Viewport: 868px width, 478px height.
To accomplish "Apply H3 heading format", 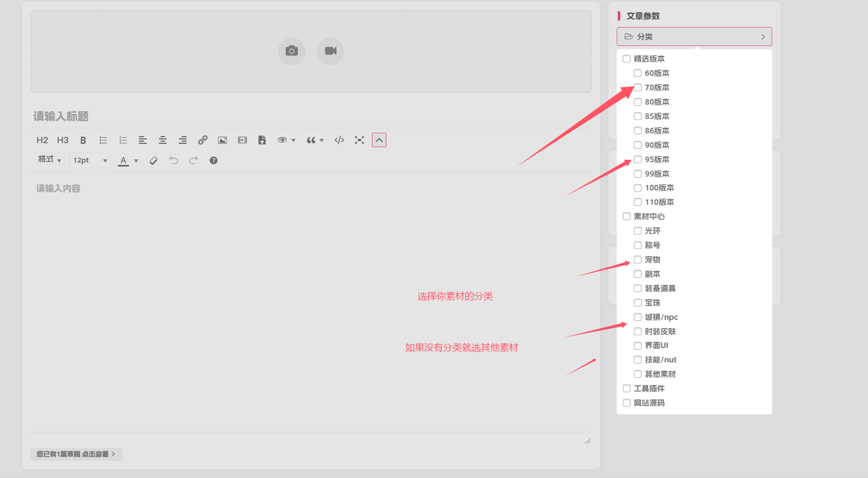I will [63, 140].
